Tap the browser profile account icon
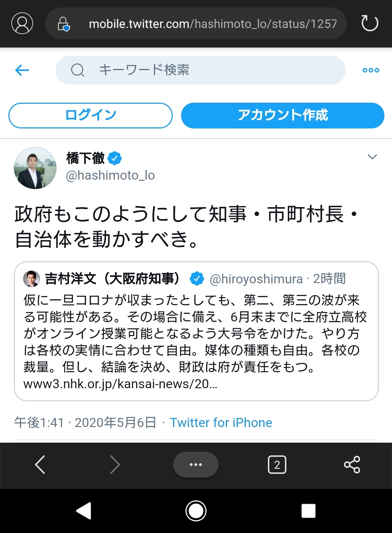This screenshot has width=392, height=533. pos(22,24)
